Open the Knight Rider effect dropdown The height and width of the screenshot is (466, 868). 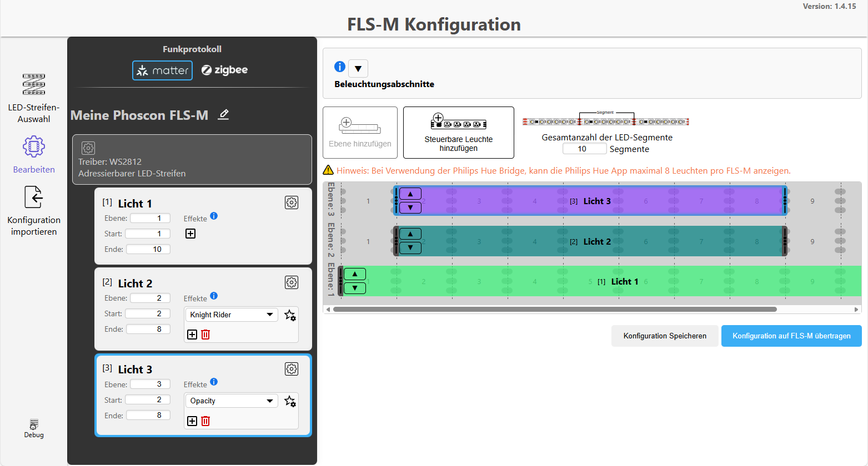[x=231, y=315]
